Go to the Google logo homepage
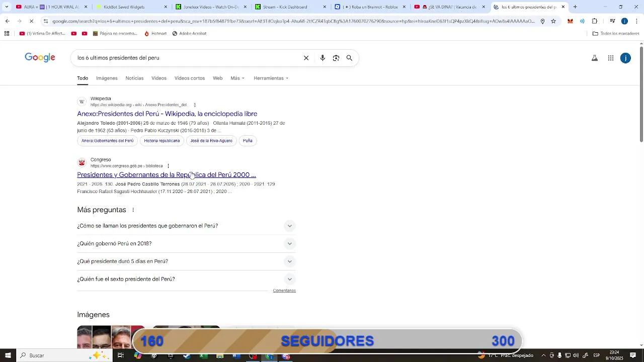The image size is (644, 362). point(40,57)
